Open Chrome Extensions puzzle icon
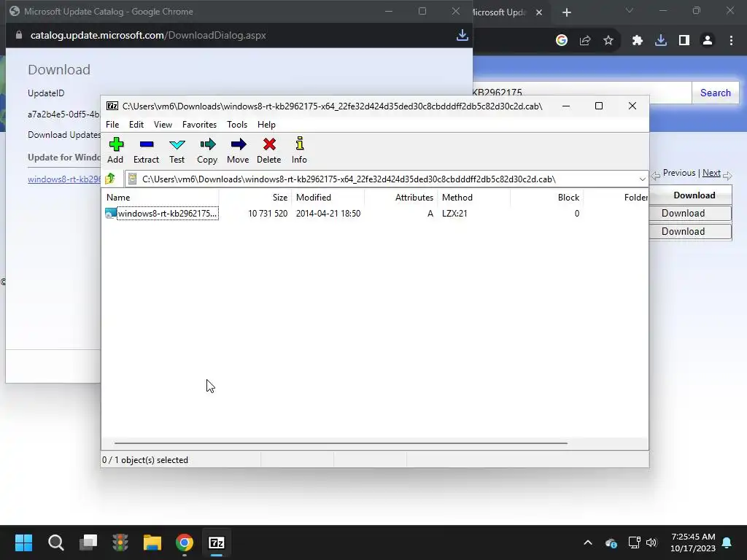This screenshot has width=747, height=560. pos(637,41)
